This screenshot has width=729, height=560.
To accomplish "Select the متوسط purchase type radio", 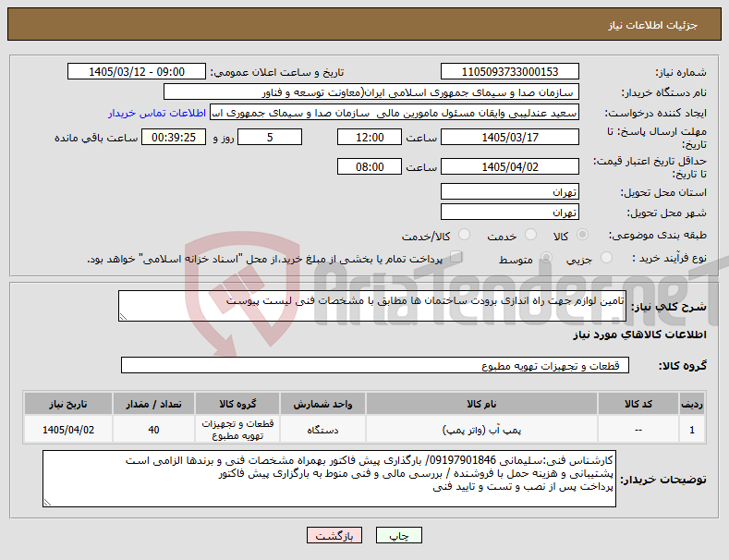I will [546, 258].
